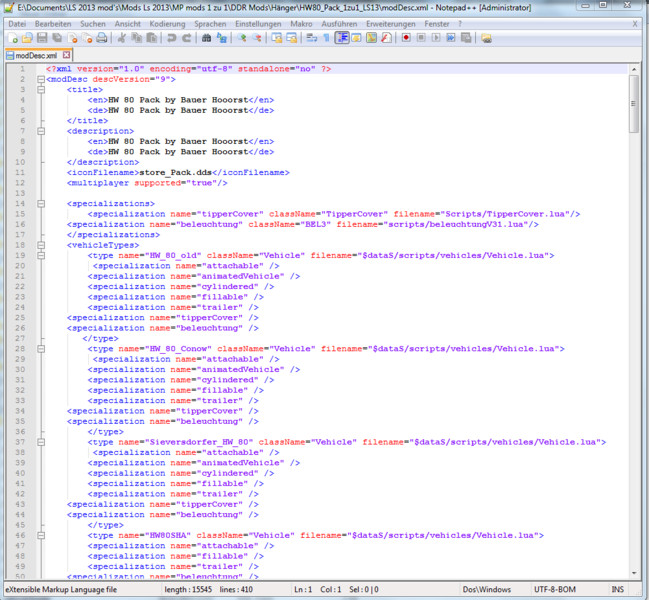Toggle synchronized vertical scrolling

tap(276, 38)
